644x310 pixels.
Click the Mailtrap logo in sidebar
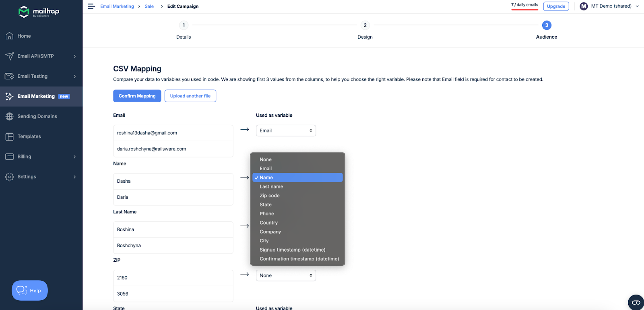[39, 12]
